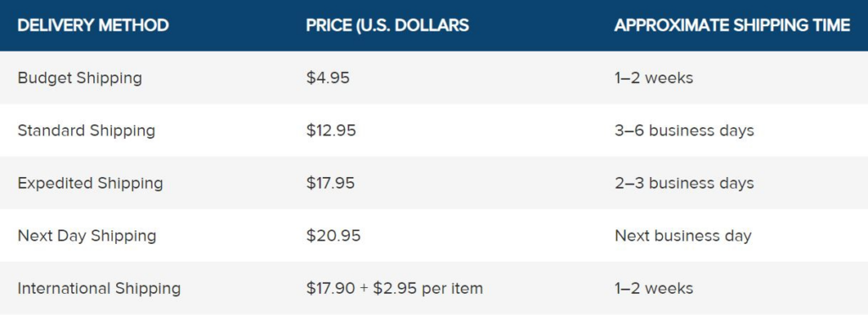868x315 pixels.
Task: Click International Shipping's 1–2 weeks time
Action: tap(654, 288)
